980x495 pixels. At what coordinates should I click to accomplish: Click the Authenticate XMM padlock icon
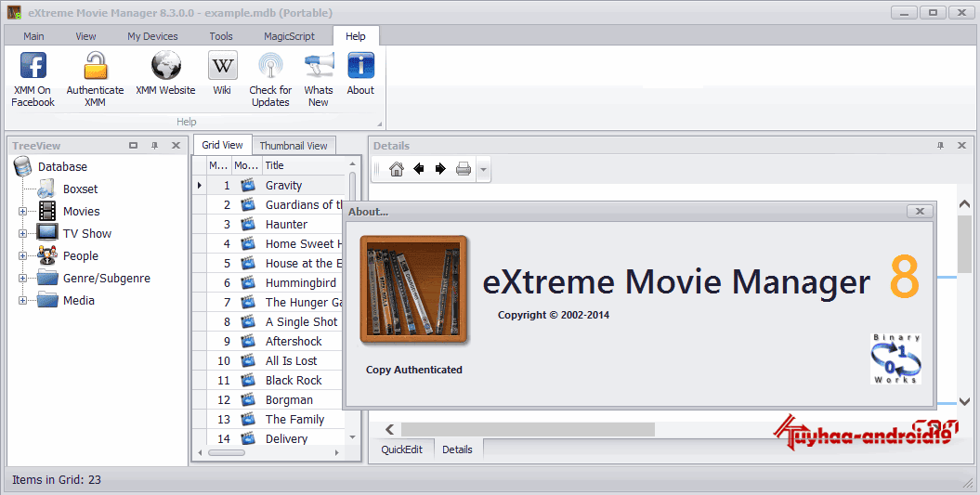(x=95, y=65)
